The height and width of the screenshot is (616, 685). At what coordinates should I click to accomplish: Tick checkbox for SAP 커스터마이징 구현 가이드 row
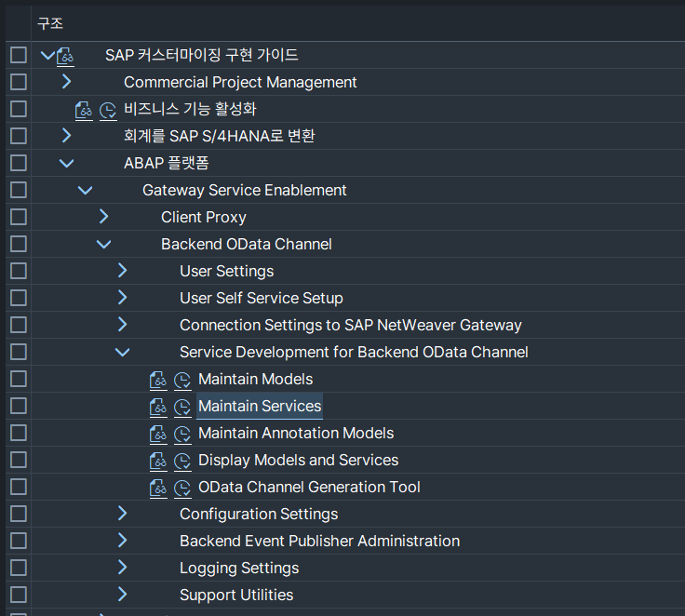click(19, 55)
